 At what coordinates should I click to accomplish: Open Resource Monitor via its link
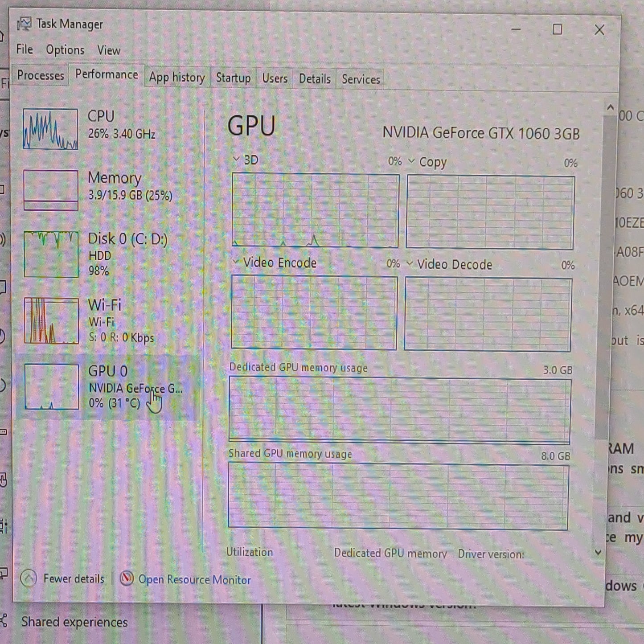point(194,580)
